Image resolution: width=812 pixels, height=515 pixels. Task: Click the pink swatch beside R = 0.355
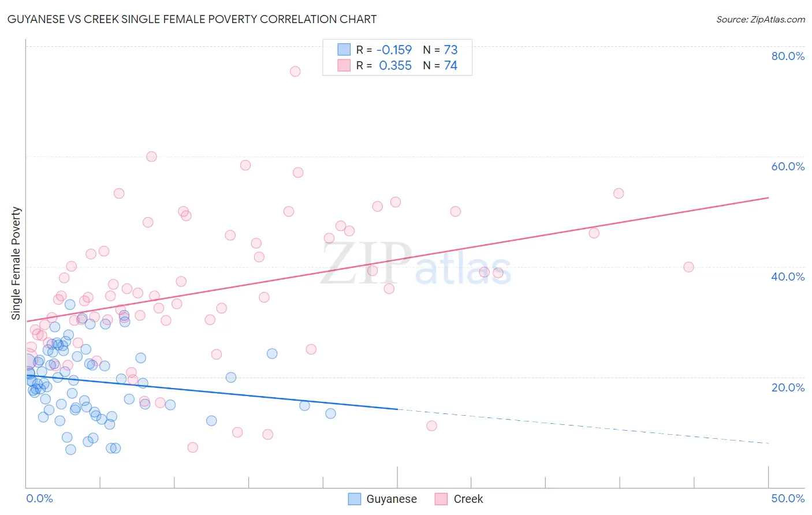coord(344,65)
